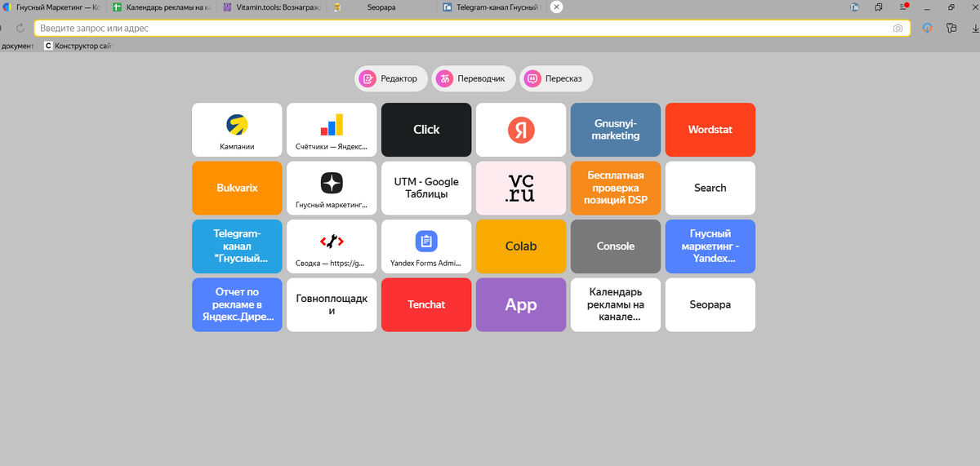Image resolution: width=980 pixels, height=466 pixels.
Task: Open the Кампании tile
Action: click(237, 130)
